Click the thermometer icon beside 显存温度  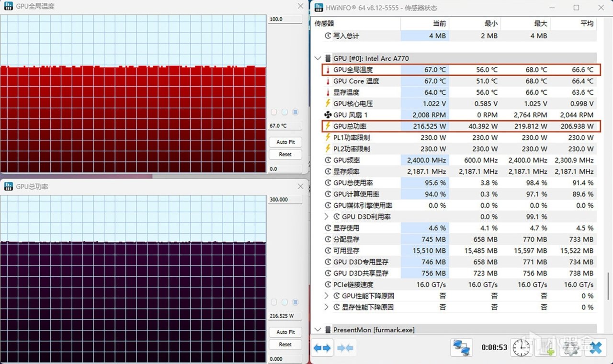(328, 92)
